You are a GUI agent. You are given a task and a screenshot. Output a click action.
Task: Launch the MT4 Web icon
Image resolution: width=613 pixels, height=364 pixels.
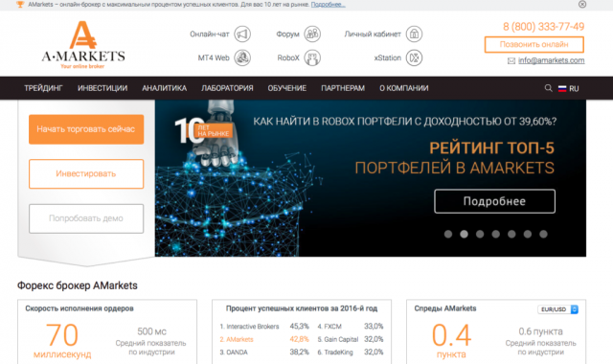pos(242,57)
